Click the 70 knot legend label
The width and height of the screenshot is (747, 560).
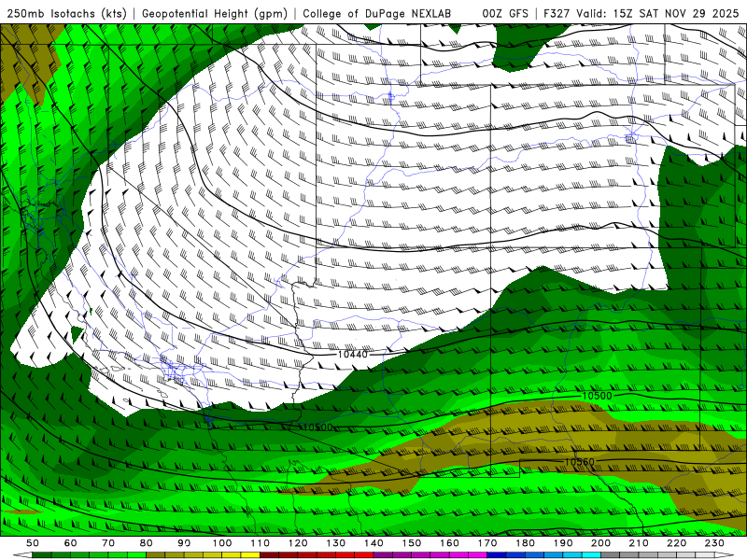pyautogui.click(x=108, y=543)
